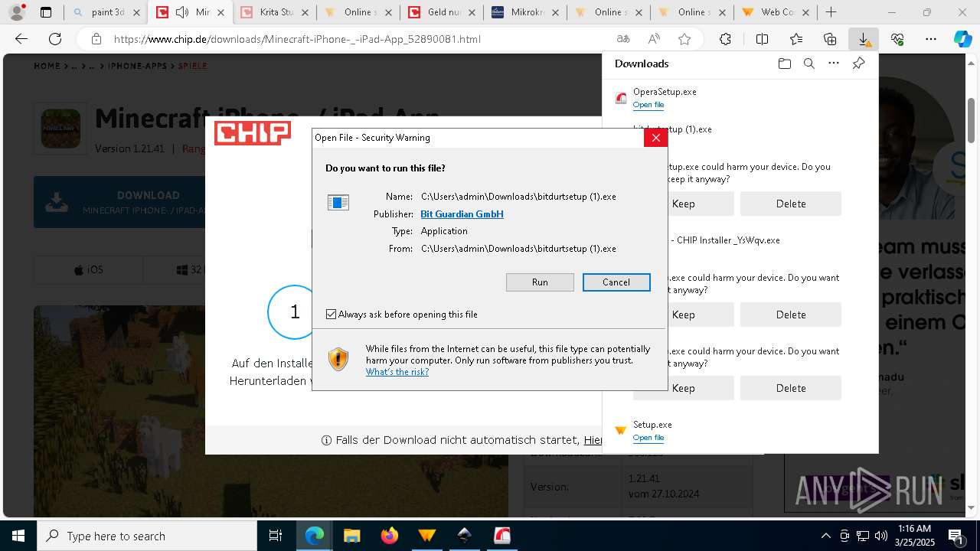Search downloads with magnifier icon
980x551 pixels.
808,64
